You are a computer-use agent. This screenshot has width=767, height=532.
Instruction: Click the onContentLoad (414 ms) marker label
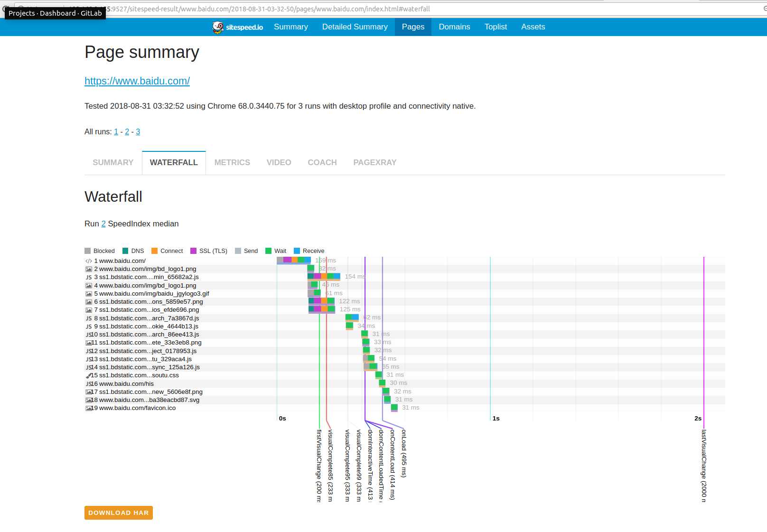coord(392,465)
